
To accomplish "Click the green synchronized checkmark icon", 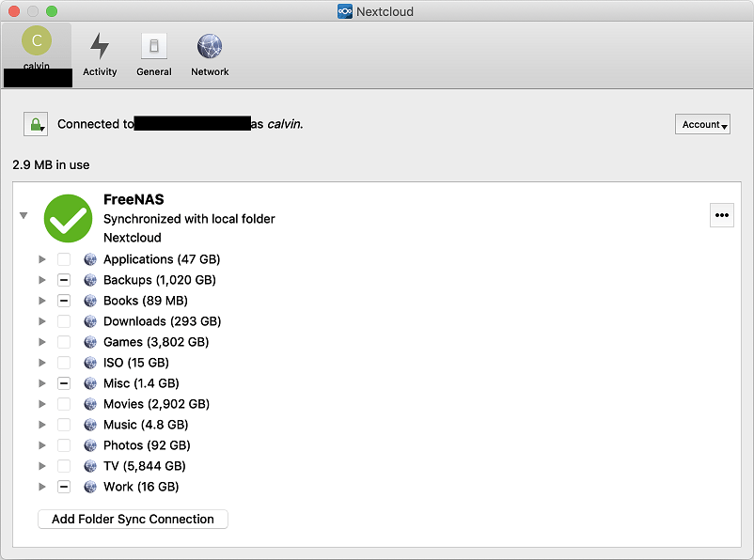I will [68, 218].
